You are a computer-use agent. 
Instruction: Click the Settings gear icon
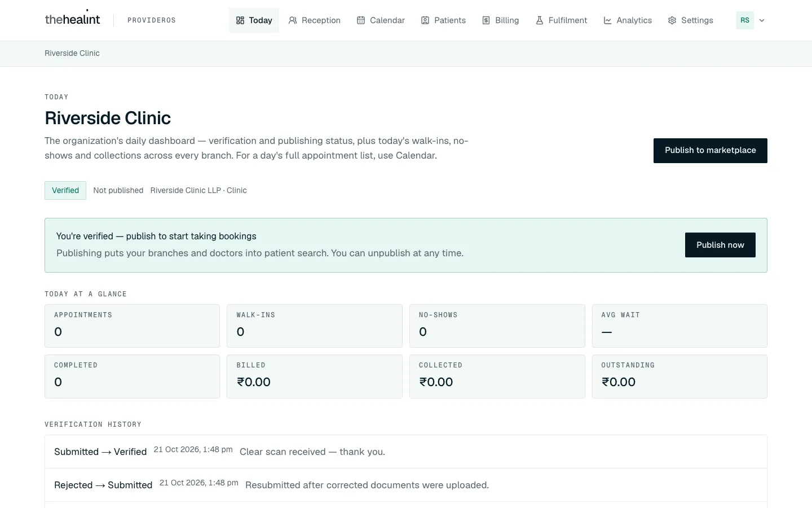[x=672, y=20]
